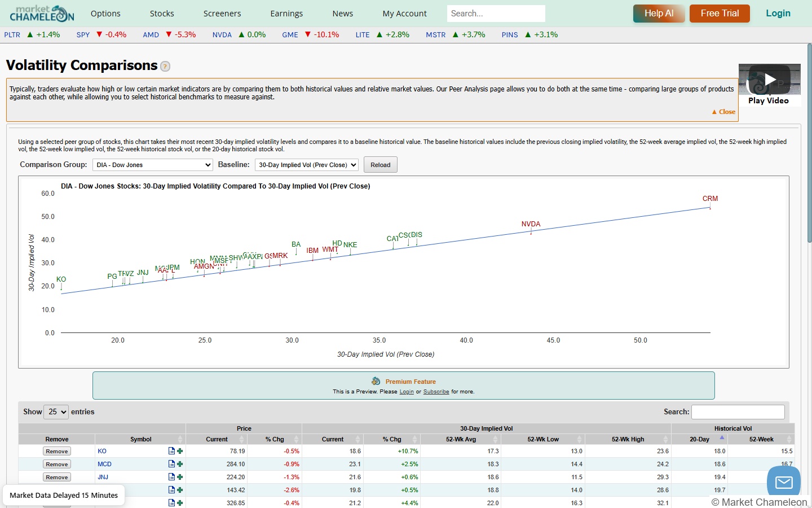Open the report document icon for MCD
Image resolution: width=812 pixels, height=508 pixels.
coord(171,464)
